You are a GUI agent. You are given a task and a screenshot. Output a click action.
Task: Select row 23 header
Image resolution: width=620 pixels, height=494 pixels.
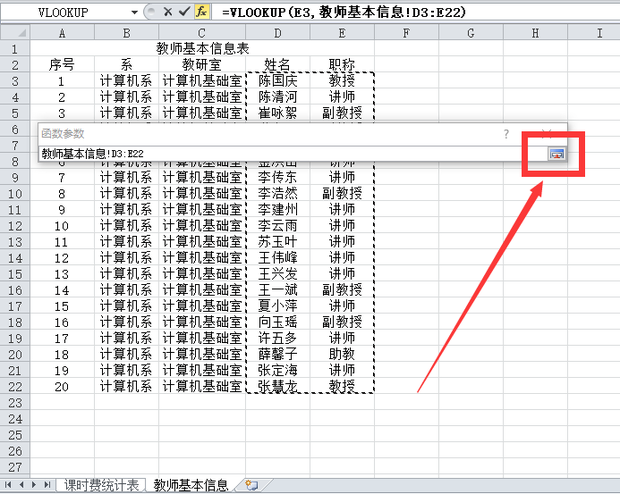coord(15,403)
